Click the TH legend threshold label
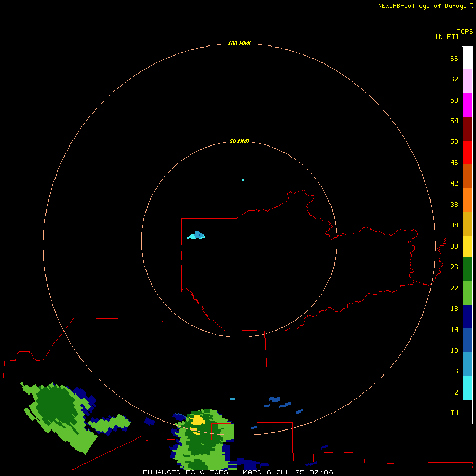The image size is (476, 476). pos(454,413)
